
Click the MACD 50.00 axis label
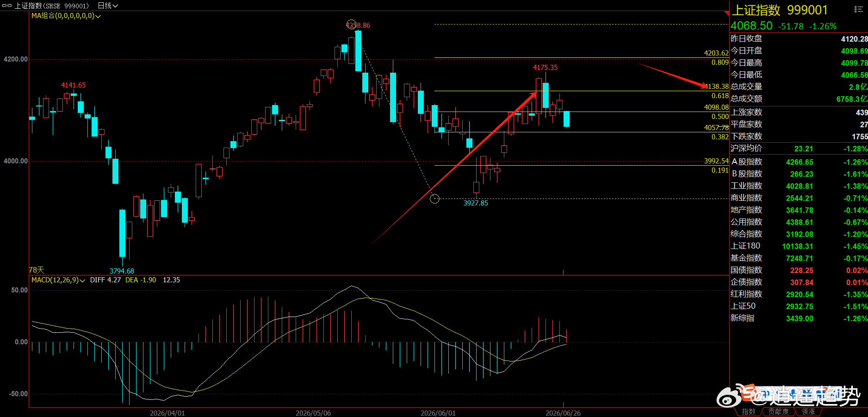coord(19,290)
